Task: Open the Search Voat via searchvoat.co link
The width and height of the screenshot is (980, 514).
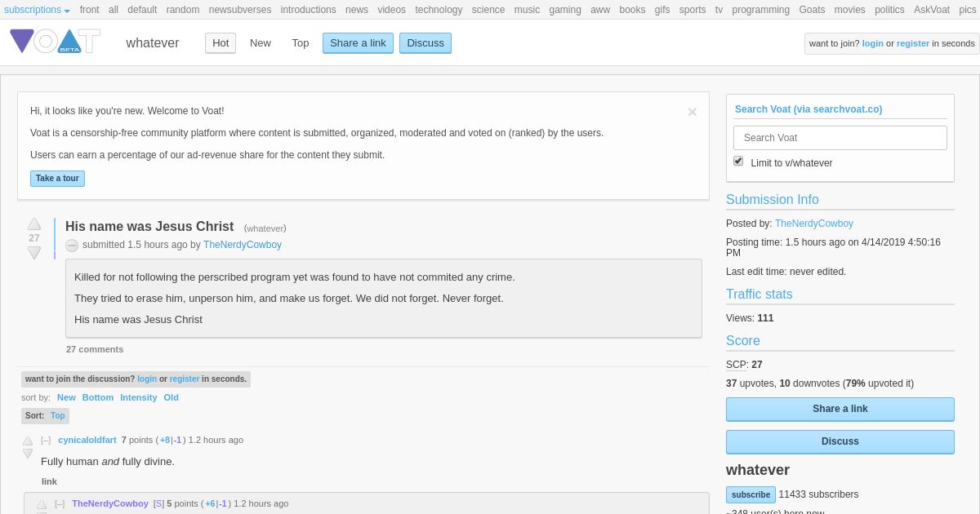Action: (x=808, y=109)
